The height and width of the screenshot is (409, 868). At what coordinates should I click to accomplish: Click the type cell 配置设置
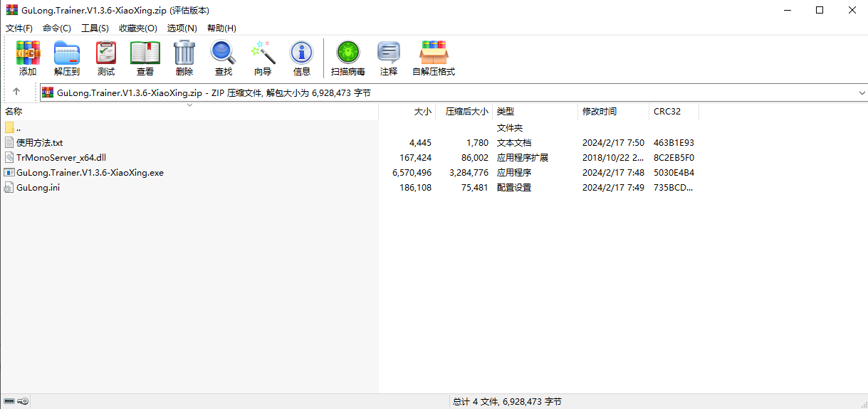coord(514,188)
